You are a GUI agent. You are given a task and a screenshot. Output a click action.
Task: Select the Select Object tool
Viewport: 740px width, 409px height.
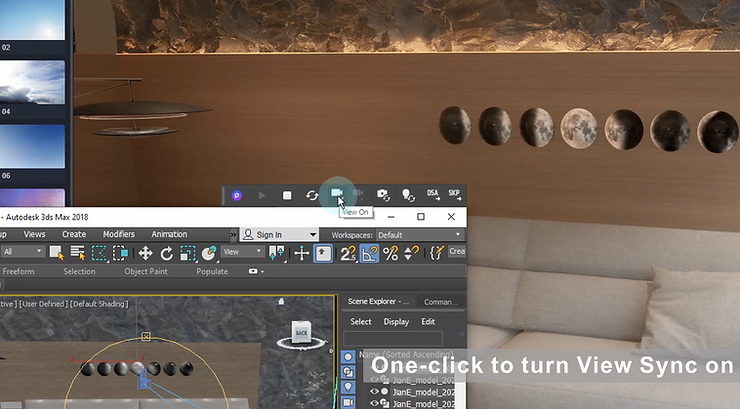click(57, 253)
